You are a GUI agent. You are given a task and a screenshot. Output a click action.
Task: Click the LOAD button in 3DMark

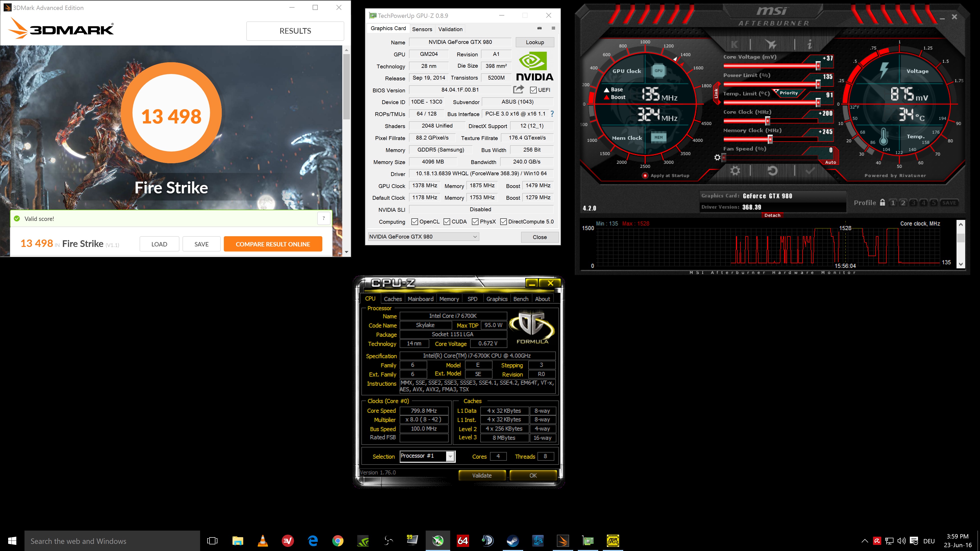(x=159, y=244)
